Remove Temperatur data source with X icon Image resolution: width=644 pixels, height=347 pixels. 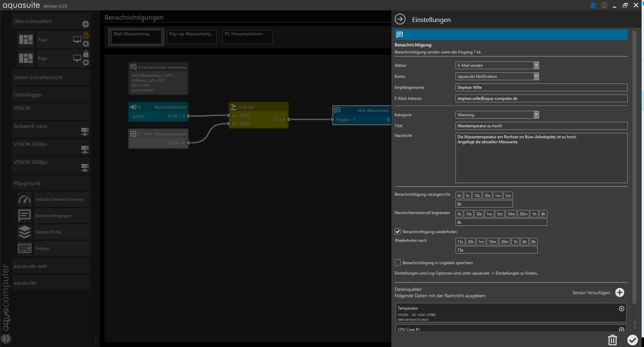click(x=622, y=309)
